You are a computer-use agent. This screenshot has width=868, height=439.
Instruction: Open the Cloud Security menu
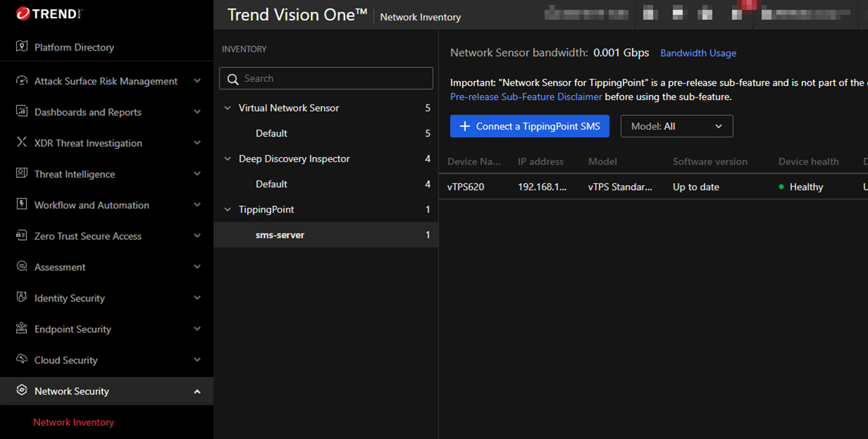coord(66,360)
